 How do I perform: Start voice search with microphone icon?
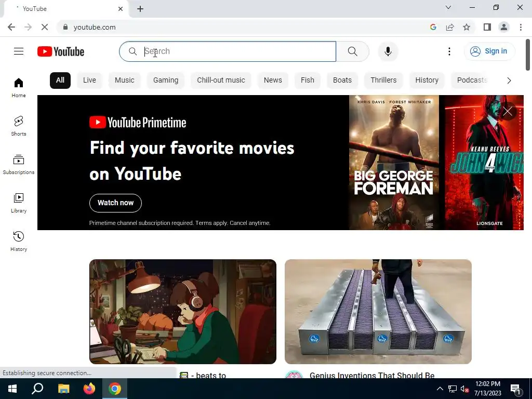coord(388,51)
